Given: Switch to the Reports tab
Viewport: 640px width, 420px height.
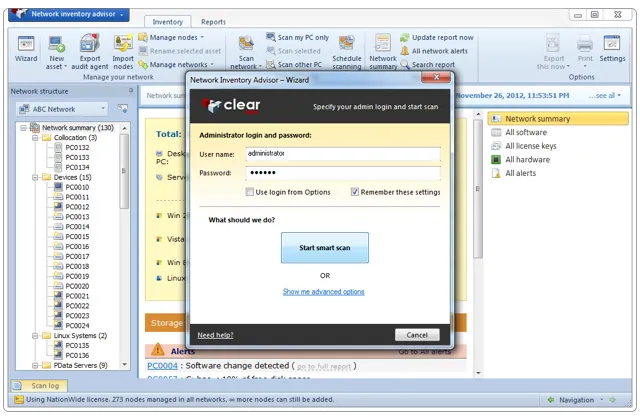Looking at the screenshot, I should [x=213, y=22].
